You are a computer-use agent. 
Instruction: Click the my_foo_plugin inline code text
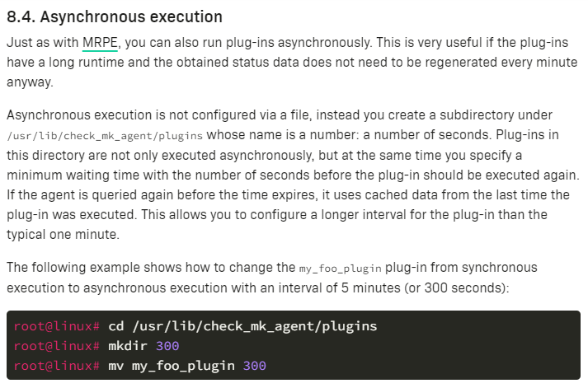pyautogui.click(x=340, y=269)
